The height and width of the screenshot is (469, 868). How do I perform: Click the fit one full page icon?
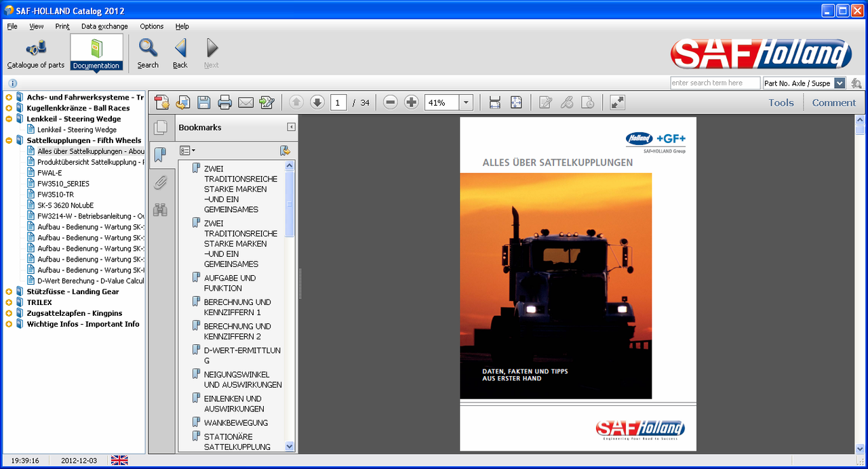tap(516, 102)
